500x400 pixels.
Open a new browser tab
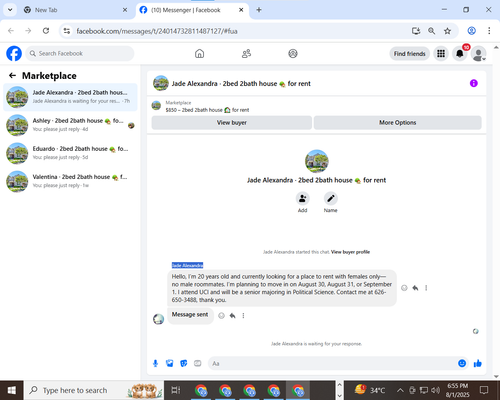coord(259,10)
